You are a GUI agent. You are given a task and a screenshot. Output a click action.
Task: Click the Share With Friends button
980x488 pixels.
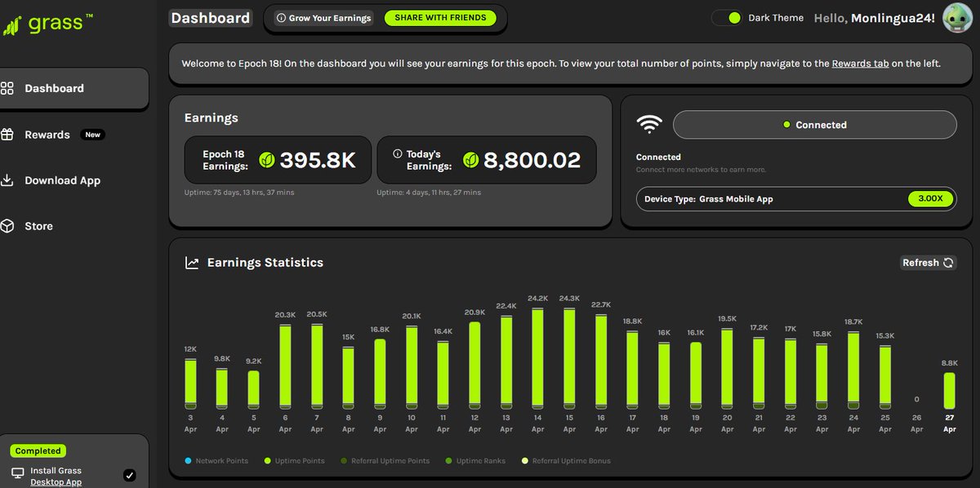440,18
